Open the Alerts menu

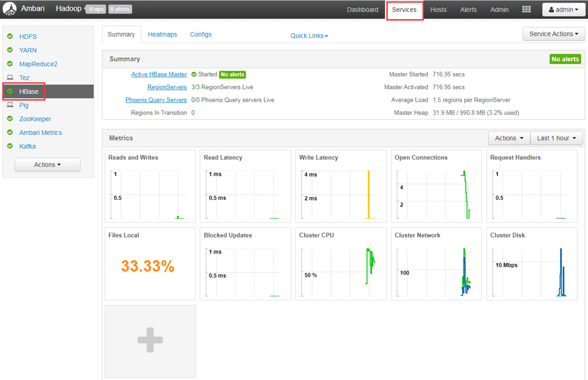click(x=469, y=10)
